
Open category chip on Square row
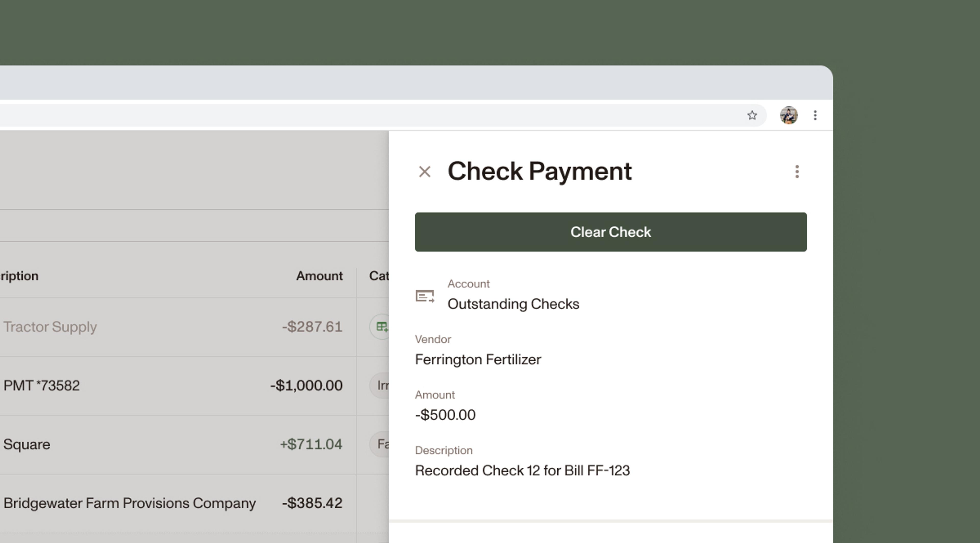pos(381,444)
